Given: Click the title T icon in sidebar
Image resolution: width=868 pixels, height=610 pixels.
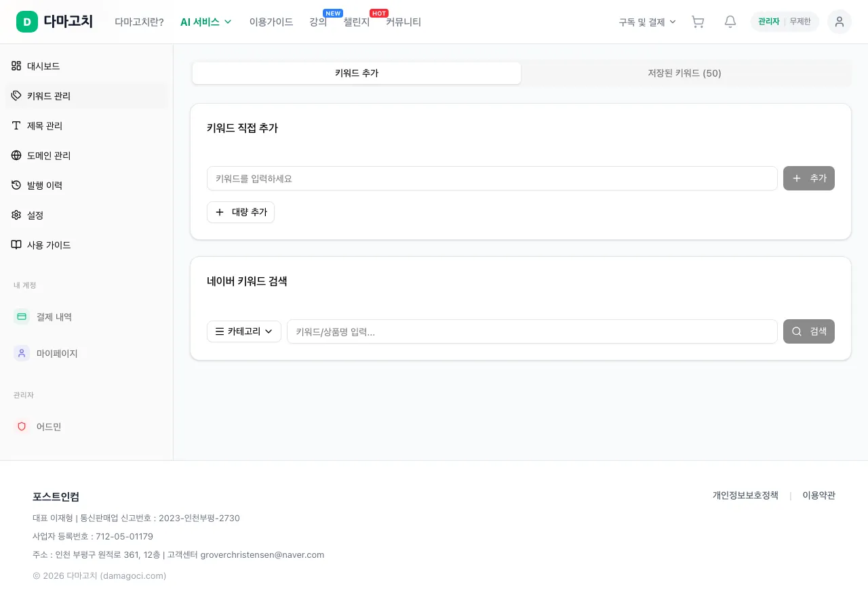Looking at the screenshot, I should coord(16,125).
